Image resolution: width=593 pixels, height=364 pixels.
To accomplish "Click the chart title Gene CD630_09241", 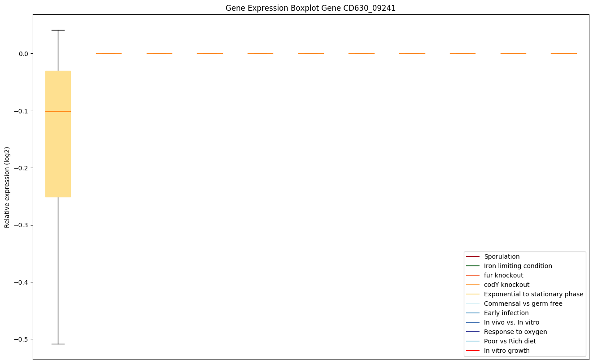I will (310, 8).
